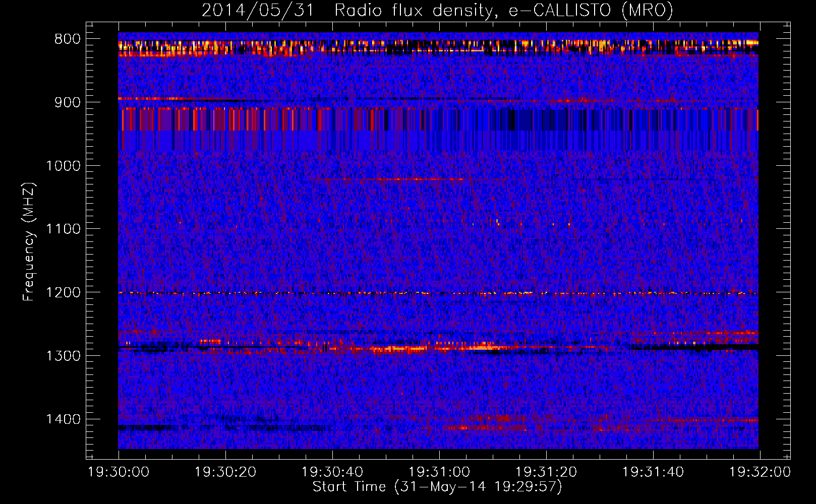Click the 19:31:00 time tick label

point(439,472)
